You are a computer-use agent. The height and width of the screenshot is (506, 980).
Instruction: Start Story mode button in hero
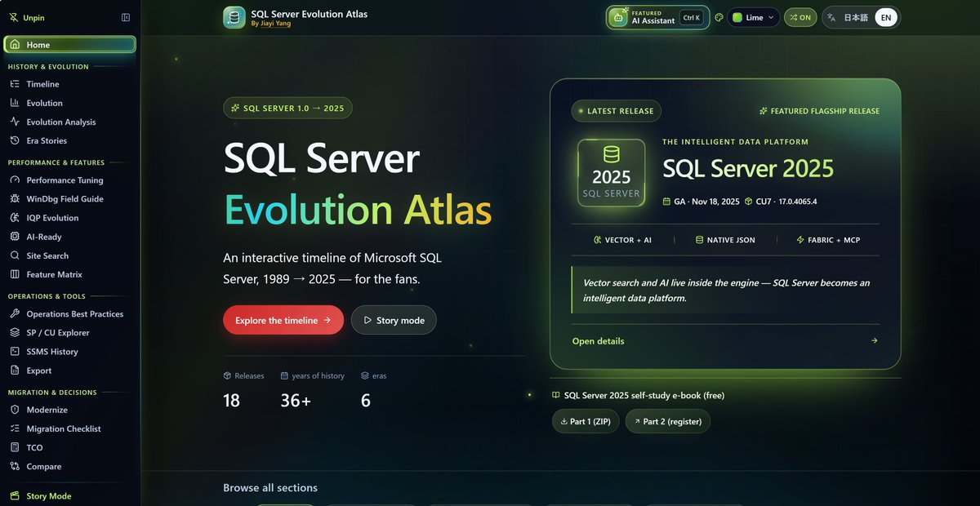(x=394, y=320)
